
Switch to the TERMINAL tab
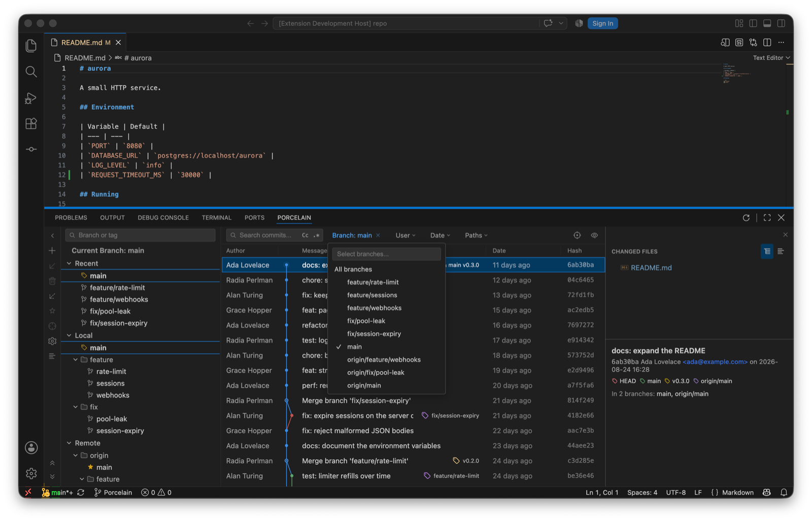point(216,218)
